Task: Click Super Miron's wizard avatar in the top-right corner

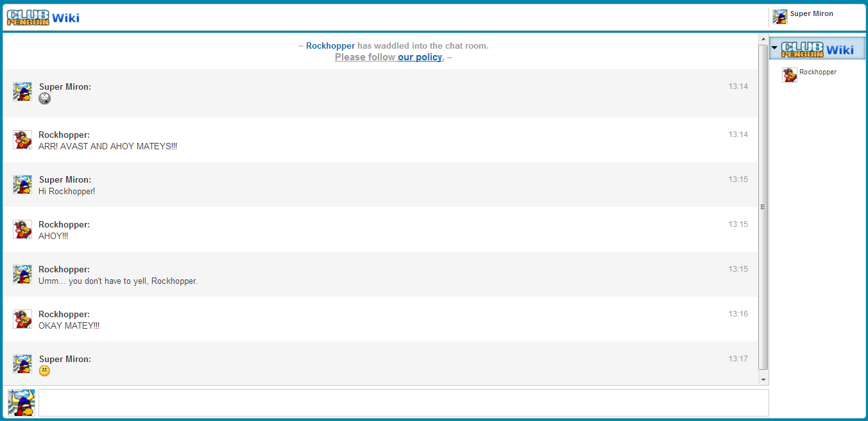Action: (780, 16)
